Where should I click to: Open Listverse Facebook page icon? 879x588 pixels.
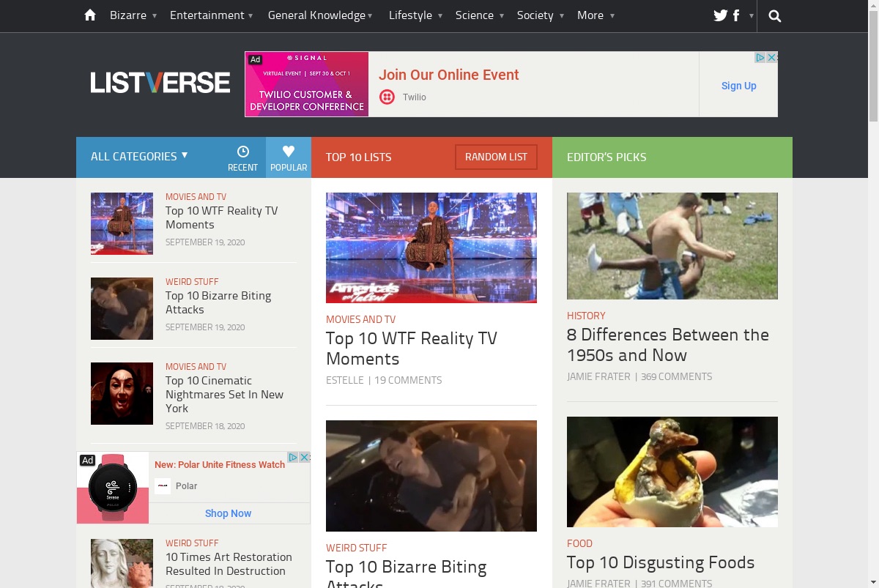pos(736,15)
